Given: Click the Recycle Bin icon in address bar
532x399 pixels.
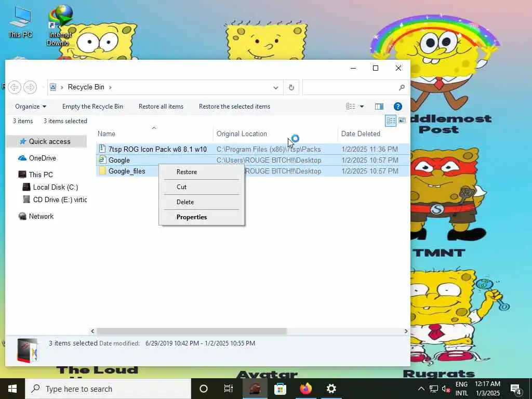Looking at the screenshot, I should point(53,87).
